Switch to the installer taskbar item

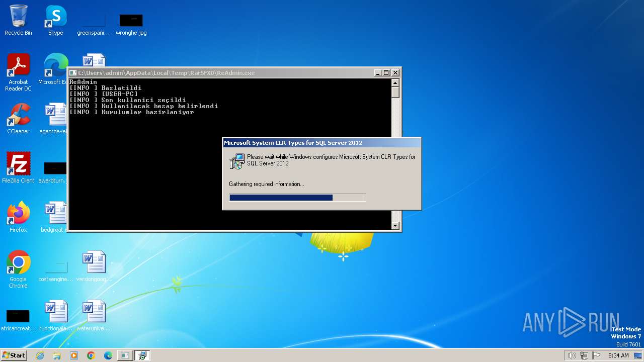tap(142, 355)
